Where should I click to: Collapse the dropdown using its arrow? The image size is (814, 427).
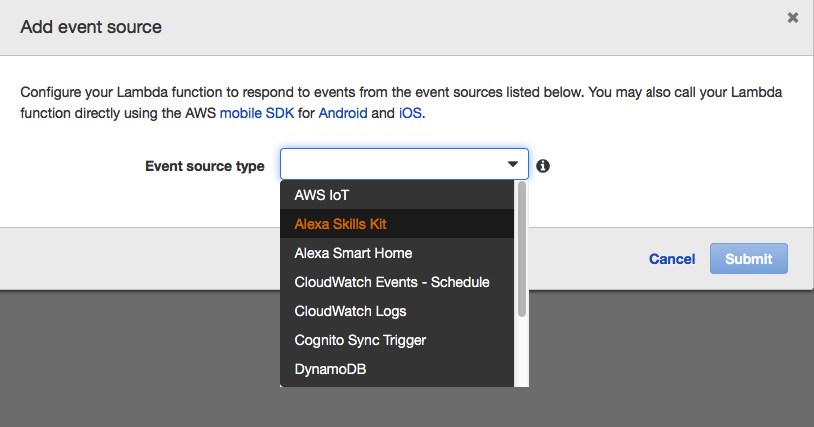[x=512, y=165]
